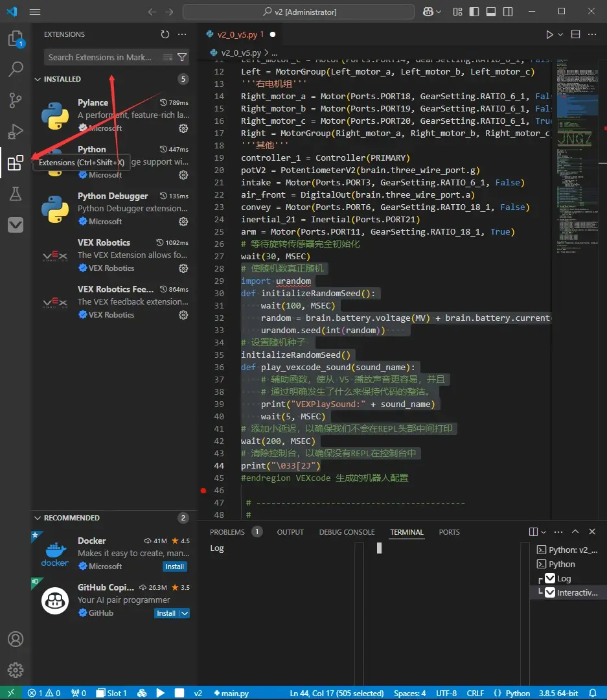
Task: Open the Copilot dropdown chevron
Action: point(439,12)
